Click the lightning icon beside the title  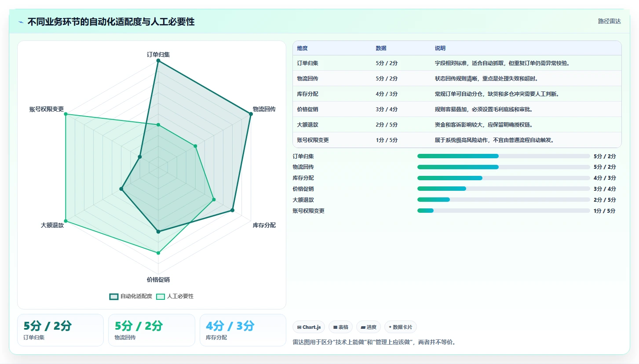(x=21, y=22)
